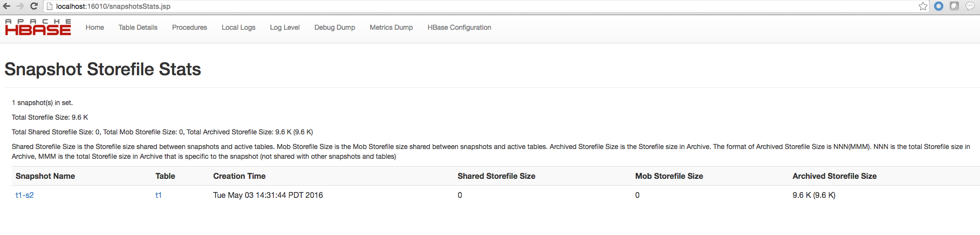Image resolution: width=980 pixels, height=235 pixels.
Task: Select Log Level in the navbar
Action: [285, 27]
